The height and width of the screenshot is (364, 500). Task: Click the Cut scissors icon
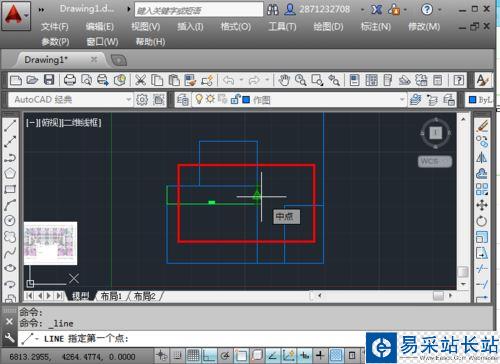pos(140,80)
